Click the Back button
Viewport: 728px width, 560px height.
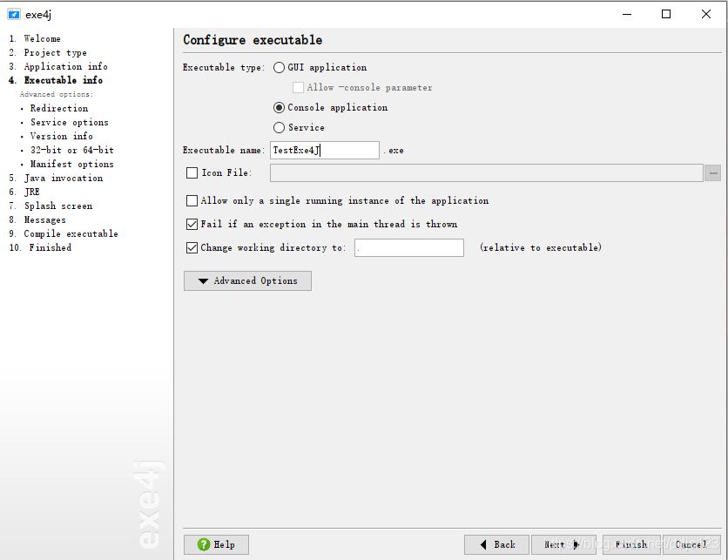click(x=496, y=544)
